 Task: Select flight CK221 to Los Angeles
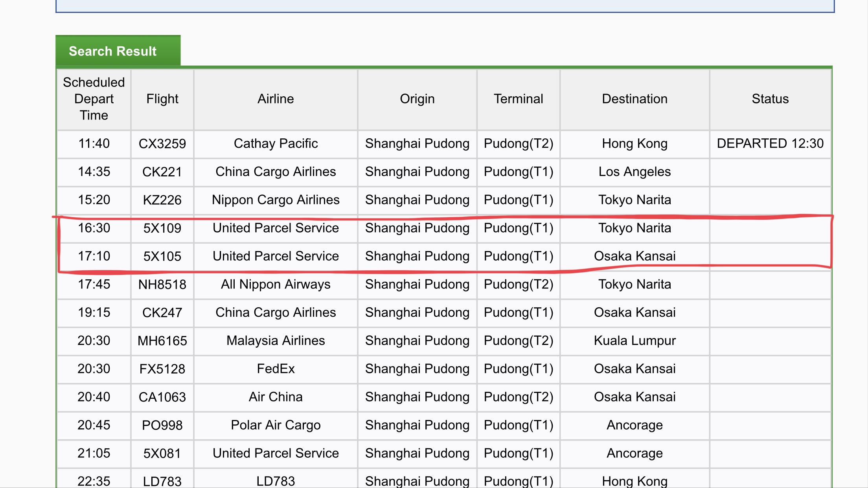click(x=162, y=172)
